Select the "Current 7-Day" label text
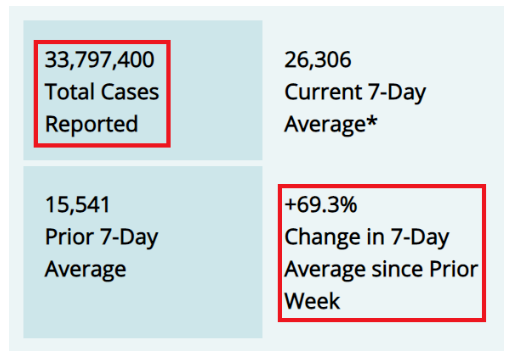The height and width of the screenshot is (364, 521). (x=355, y=92)
